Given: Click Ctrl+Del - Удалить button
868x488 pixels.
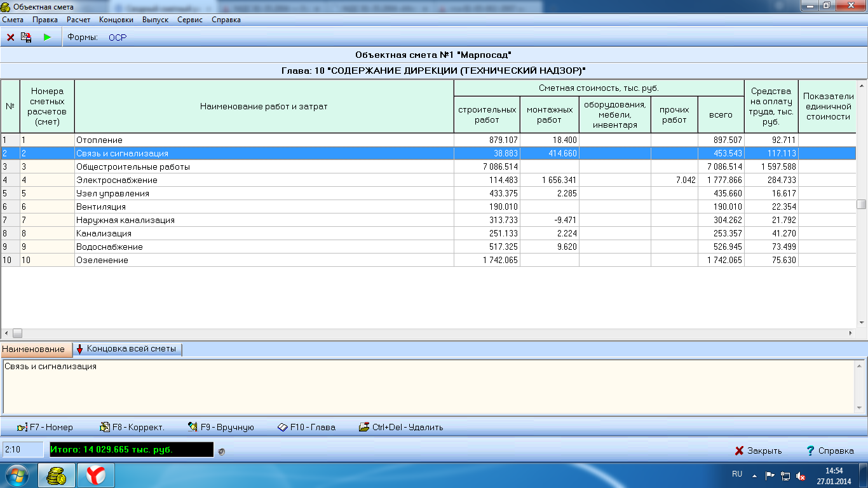Looking at the screenshot, I should tap(401, 427).
